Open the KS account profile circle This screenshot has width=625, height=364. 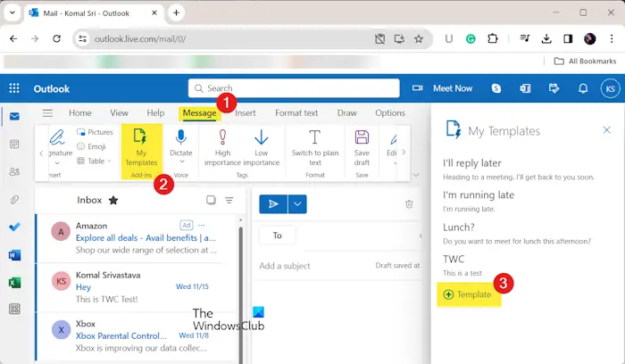(610, 88)
